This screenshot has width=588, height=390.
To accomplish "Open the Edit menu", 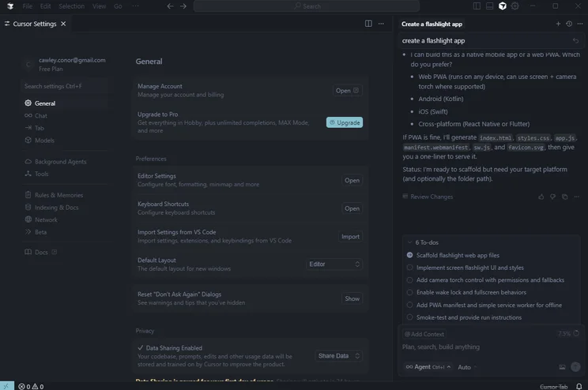I will tap(45, 6).
